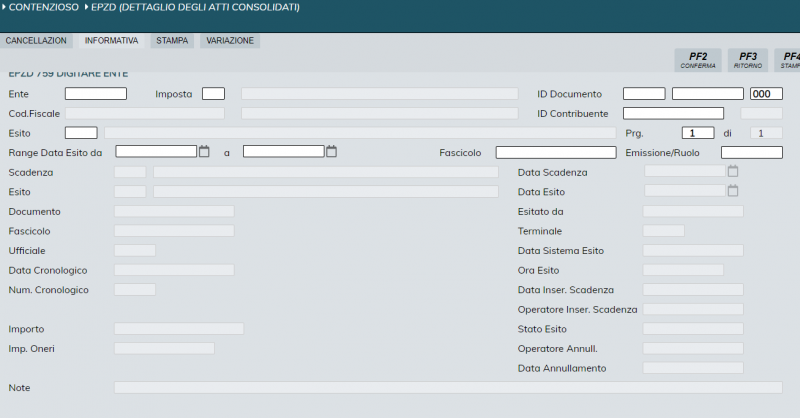Click PF2 Conferma button
This screenshot has width=800, height=418.
point(698,60)
